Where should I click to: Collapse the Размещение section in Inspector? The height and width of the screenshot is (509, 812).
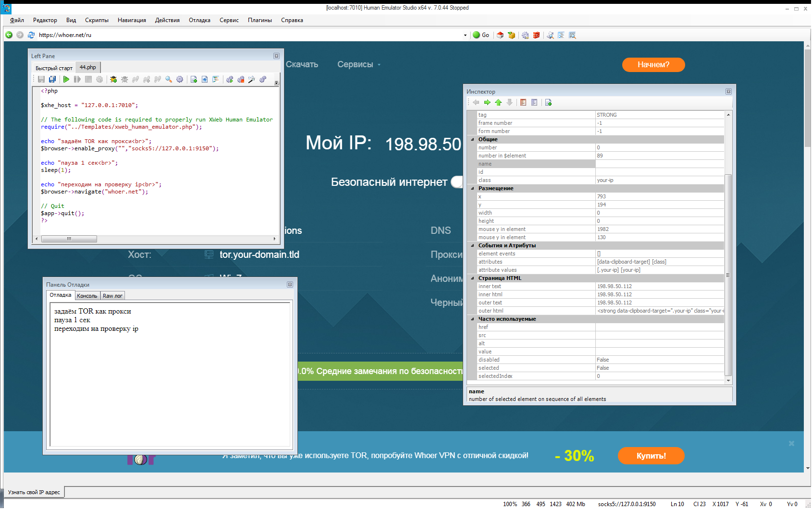point(472,188)
